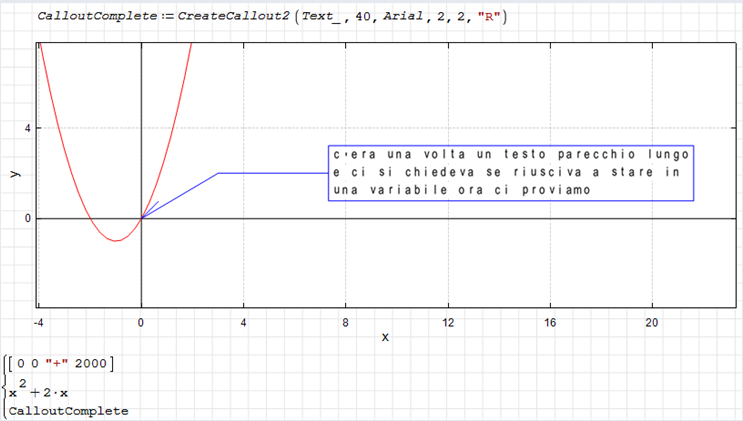Click the matrix row [0 0 "+" 2000]
Viewport: 743px width, 421px height.
[x=63, y=362]
